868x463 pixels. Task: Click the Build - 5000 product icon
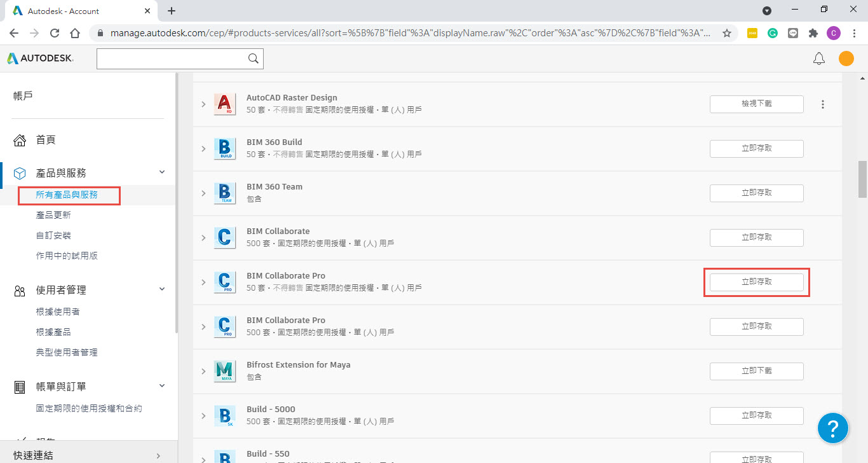[x=224, y=415]
